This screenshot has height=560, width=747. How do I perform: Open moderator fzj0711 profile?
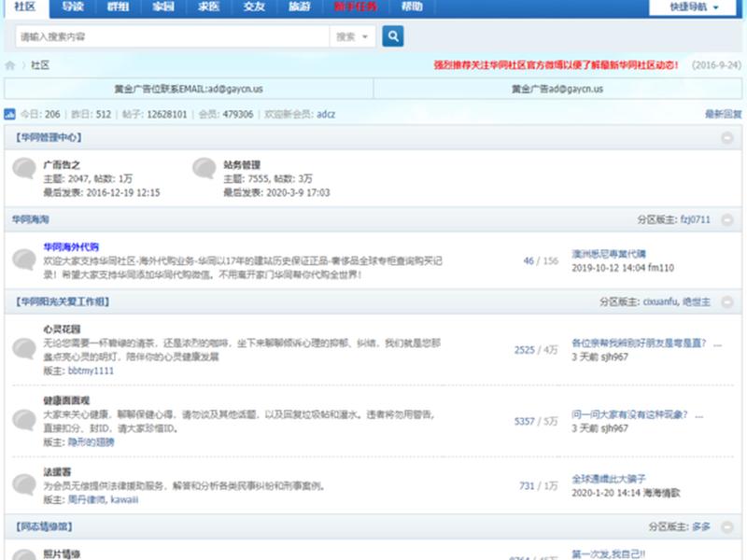[x=695, y=219]
